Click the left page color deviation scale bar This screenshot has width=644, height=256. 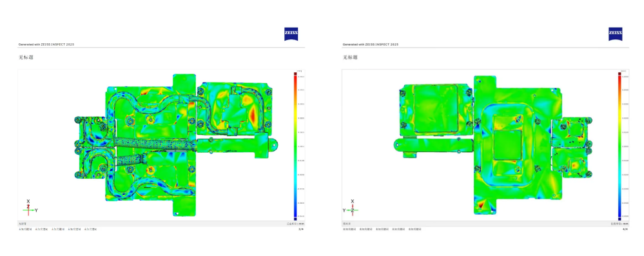pos(295,146)
